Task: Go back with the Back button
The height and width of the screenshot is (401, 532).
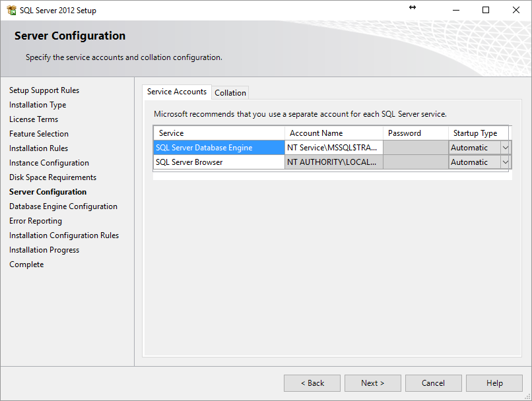Action: pyautogui.click(x=312, y=383)
